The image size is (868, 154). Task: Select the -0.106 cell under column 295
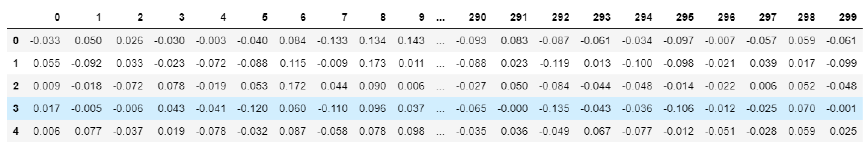tap(679, 108)
